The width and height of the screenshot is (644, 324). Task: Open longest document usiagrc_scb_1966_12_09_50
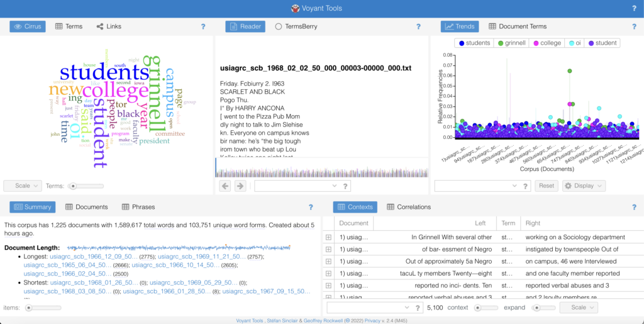point(94,257)
